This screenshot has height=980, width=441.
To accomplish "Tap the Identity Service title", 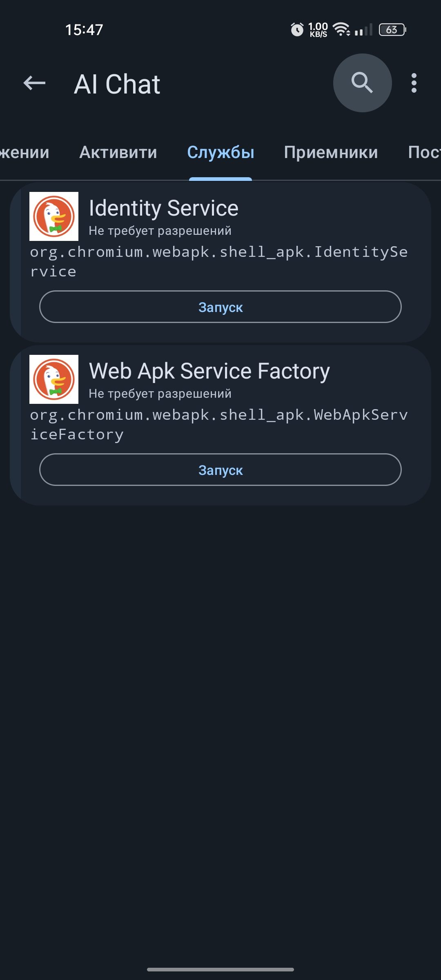I will [x=163, y=208].
